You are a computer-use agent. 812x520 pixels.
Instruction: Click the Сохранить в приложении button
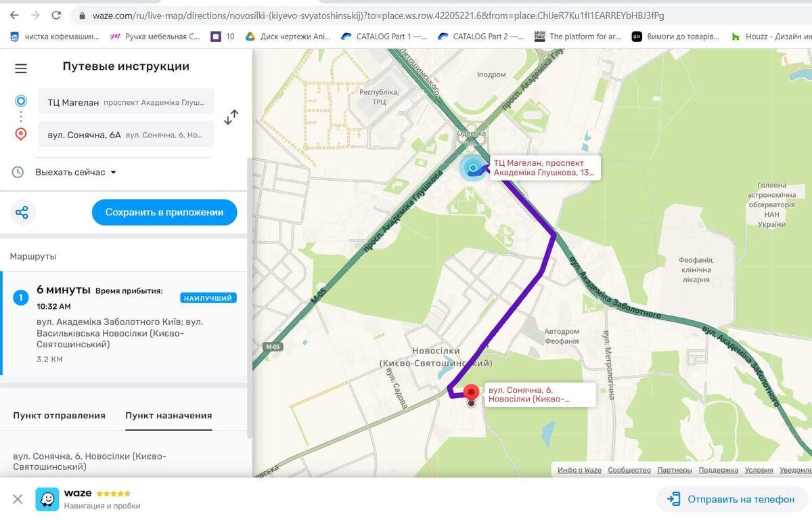pos(164,213)
